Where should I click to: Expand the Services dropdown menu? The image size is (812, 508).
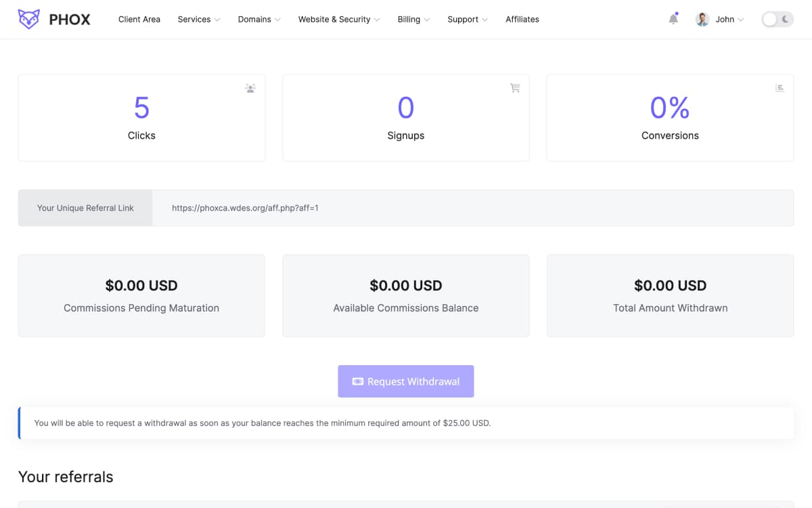coord(199,20)
